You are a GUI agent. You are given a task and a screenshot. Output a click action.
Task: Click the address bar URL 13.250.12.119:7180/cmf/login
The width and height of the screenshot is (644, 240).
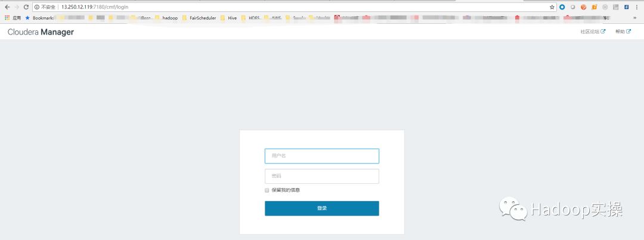(95, 7)
